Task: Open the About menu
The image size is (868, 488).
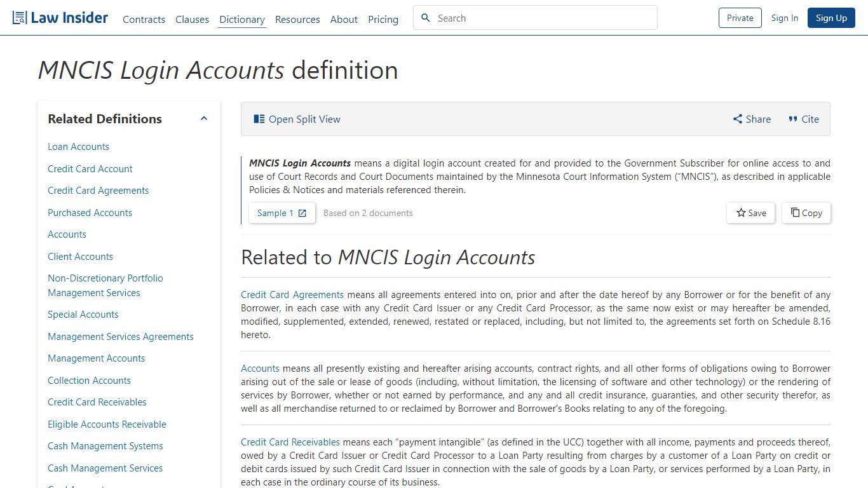Action: click(344, 19)
